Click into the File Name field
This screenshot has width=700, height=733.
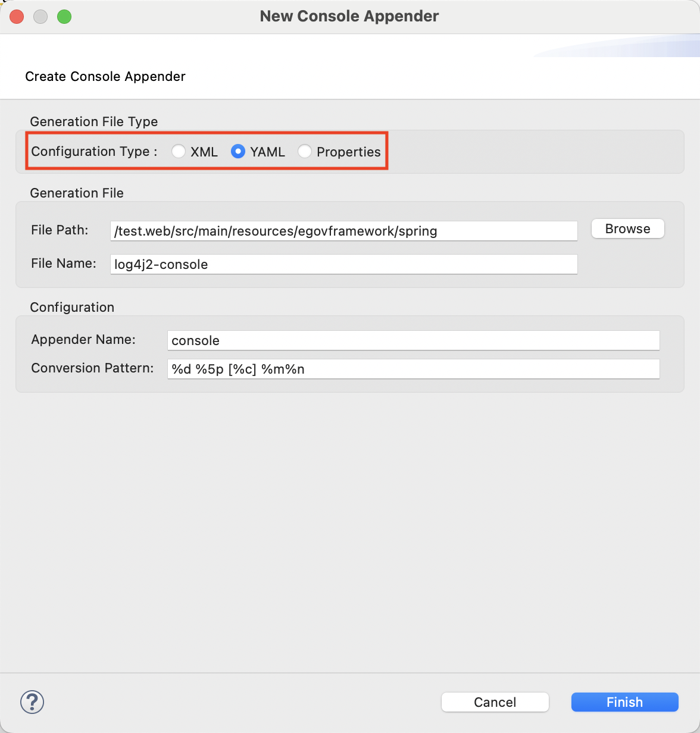click(343, 264)
